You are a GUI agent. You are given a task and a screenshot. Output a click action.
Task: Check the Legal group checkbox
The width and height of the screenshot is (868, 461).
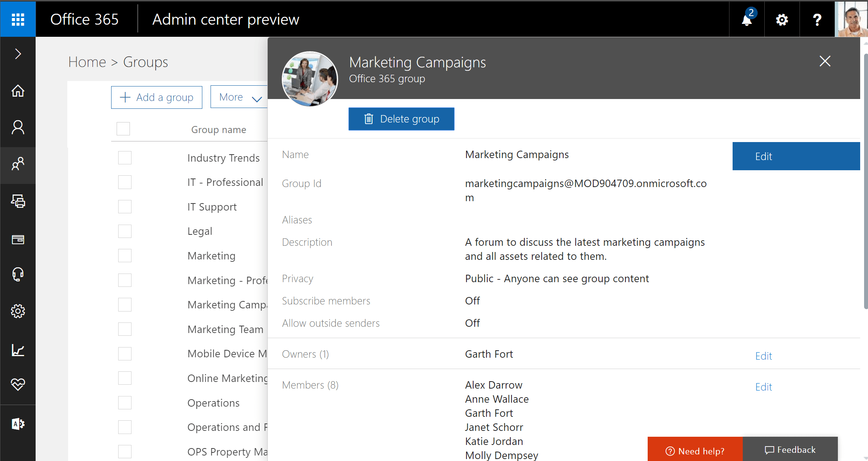pyautogui.click(x=125, y=231)
